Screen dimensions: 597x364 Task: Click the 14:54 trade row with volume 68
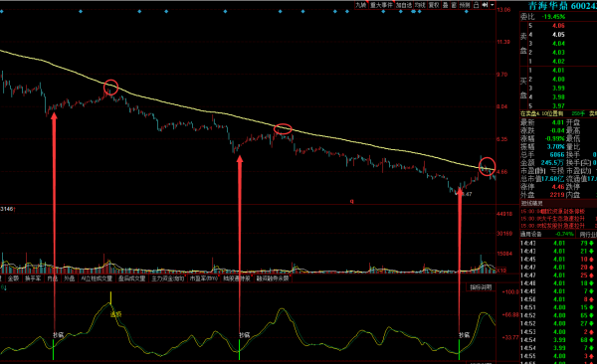click(558, 339)
